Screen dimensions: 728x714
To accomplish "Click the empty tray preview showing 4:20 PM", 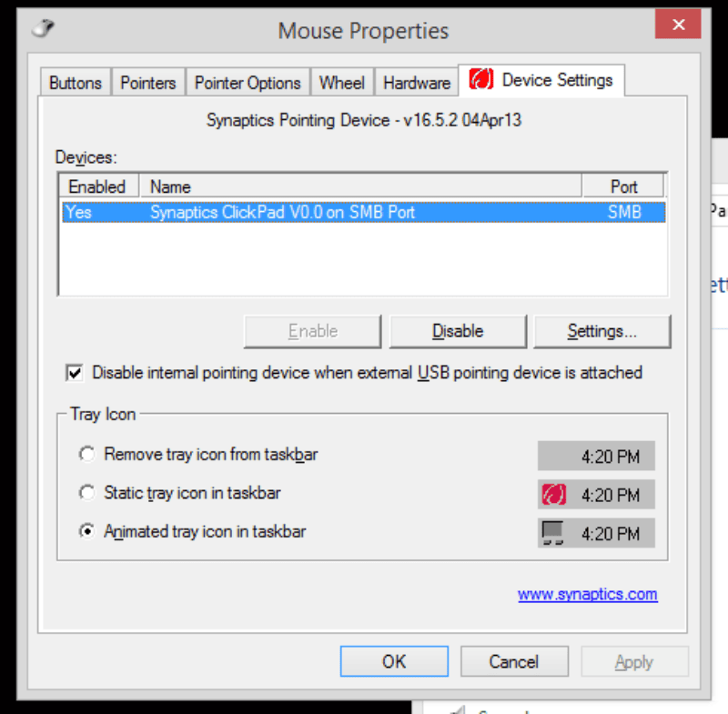I will pos(596,456).
